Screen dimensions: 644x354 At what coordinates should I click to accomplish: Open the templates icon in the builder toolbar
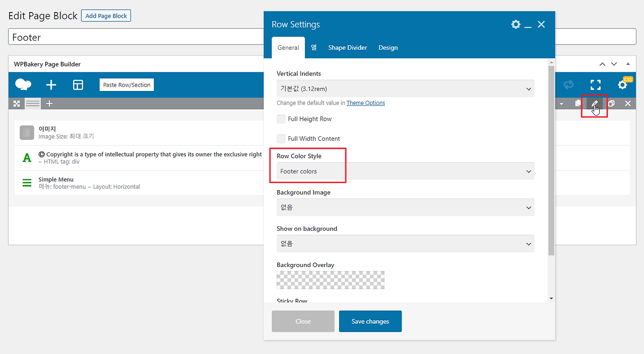78,85
